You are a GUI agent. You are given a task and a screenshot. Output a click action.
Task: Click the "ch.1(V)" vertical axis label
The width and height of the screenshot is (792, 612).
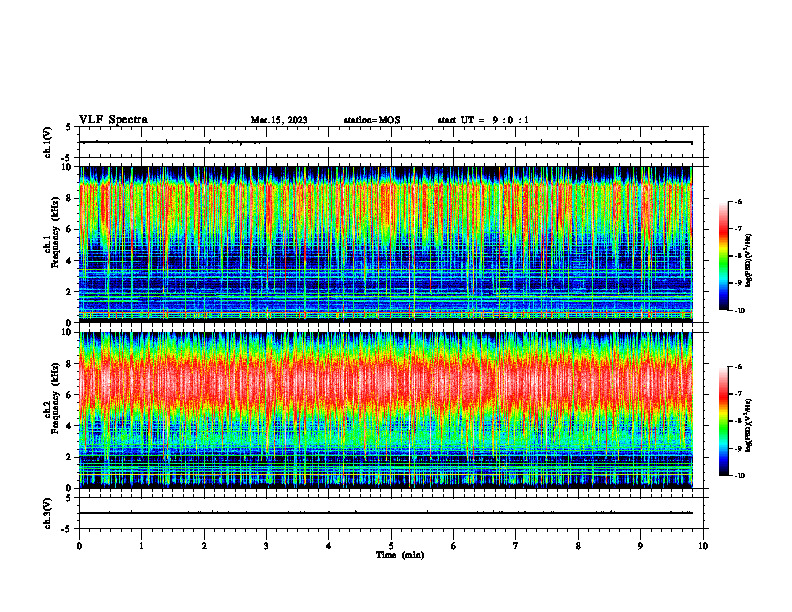click(48, 142)
